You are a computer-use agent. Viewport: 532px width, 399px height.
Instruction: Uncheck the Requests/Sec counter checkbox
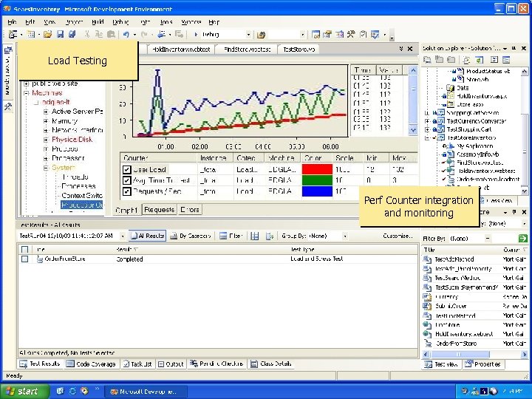click(x=126, y=191)
